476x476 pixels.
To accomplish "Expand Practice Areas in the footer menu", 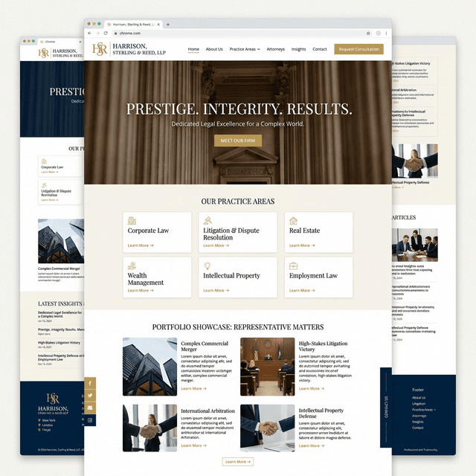I will pos(422,410).
